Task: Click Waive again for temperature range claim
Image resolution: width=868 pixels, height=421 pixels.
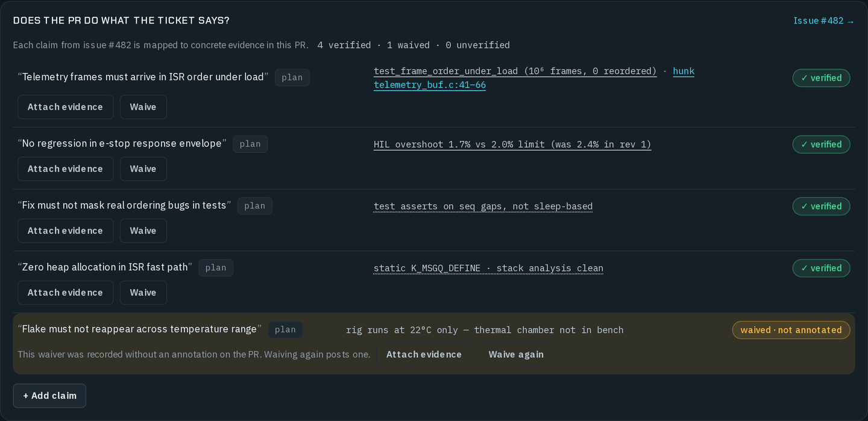Action: [x=516, y=354]
